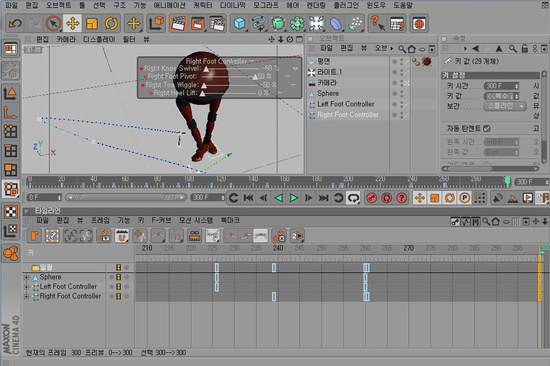
Task: Expand Right Foot Controller track in timeline
Action: 27,297
